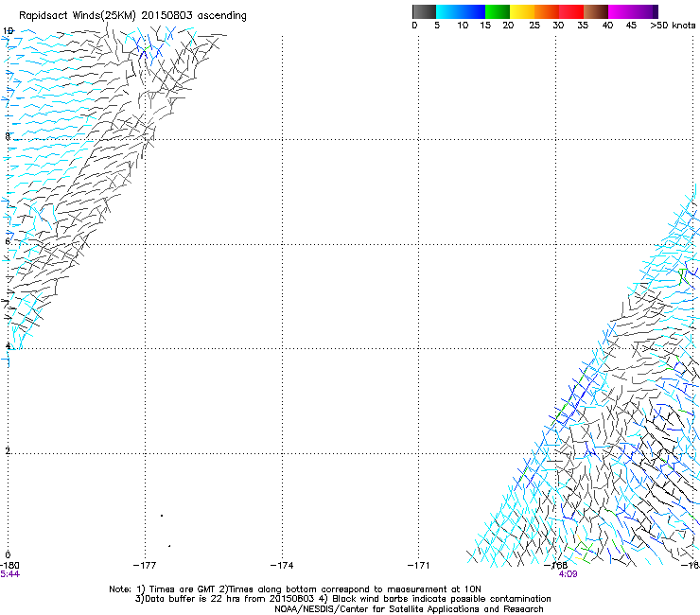Click the longitude label -180
Image resolution: width=700 pixels, height=615 pixels.
pos(9,566)
